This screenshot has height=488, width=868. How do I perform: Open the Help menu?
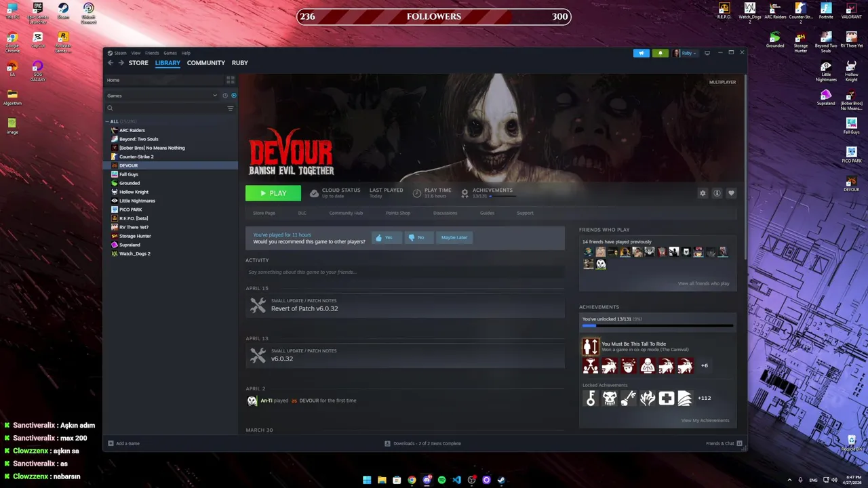(x=186, y=53)
